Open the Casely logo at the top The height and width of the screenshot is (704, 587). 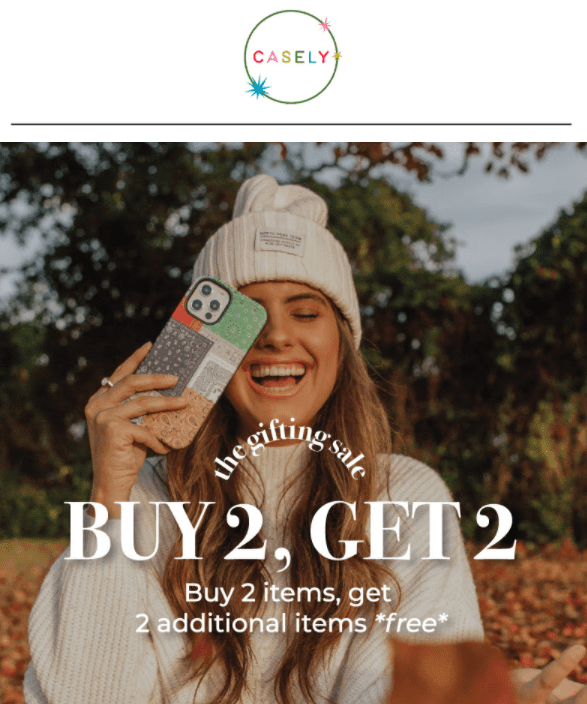click(292, 57)
